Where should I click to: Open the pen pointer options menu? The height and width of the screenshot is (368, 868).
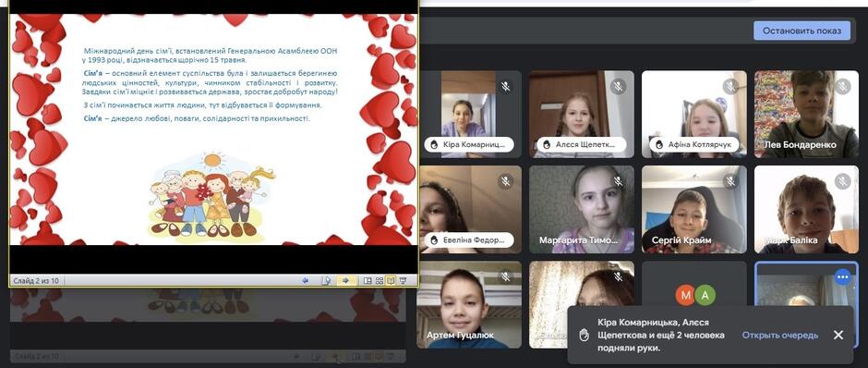(x=327, y=280)
